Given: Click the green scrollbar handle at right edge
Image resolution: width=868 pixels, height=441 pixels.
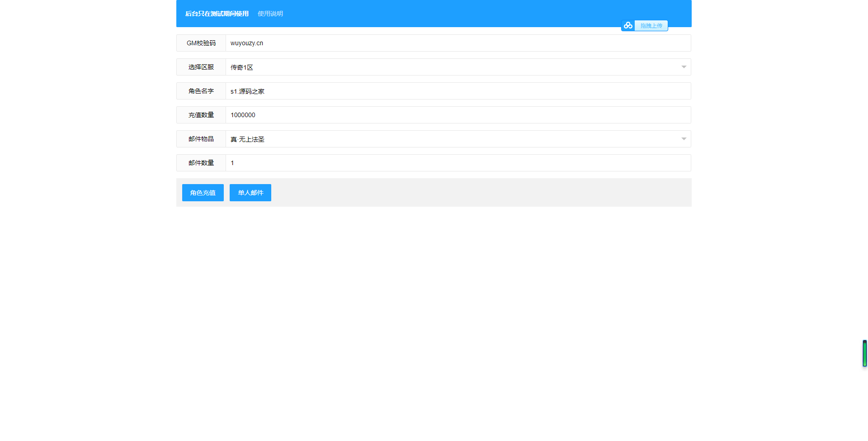Looking at the screenshot, I should point(864,353).
